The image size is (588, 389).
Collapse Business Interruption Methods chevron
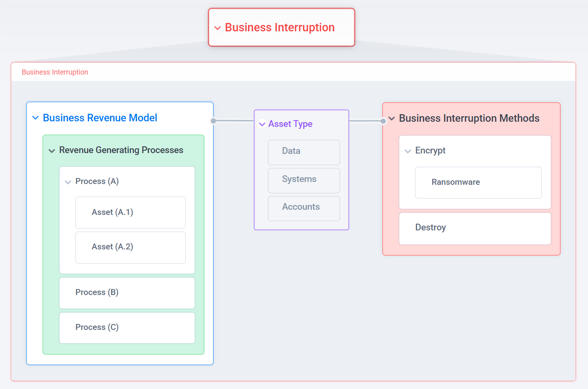tap(392, 119)
